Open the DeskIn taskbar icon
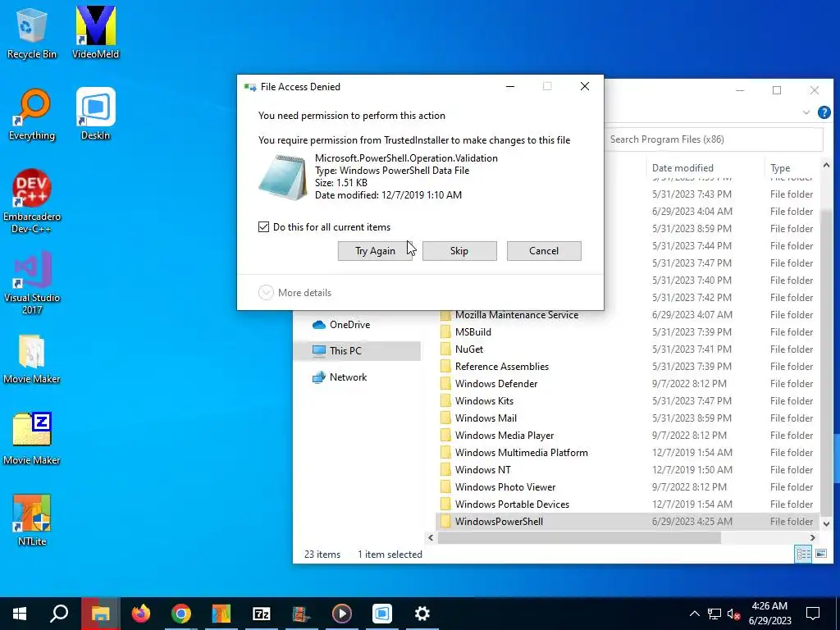Viewport: 840px width, 630px height. pyautogui.click(x=382, y=614)
